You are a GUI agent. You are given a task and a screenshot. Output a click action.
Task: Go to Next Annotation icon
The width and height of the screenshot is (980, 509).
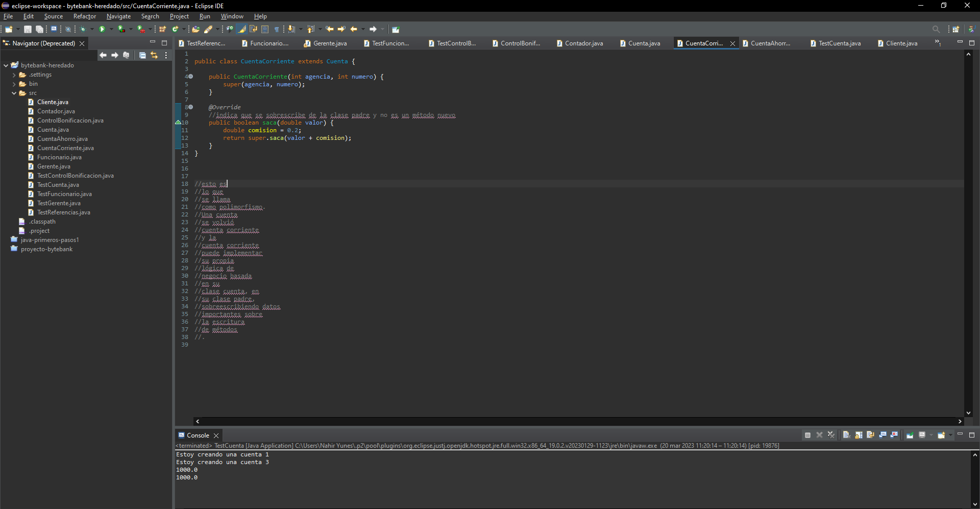pyautogui.click(x=291, y=29)
